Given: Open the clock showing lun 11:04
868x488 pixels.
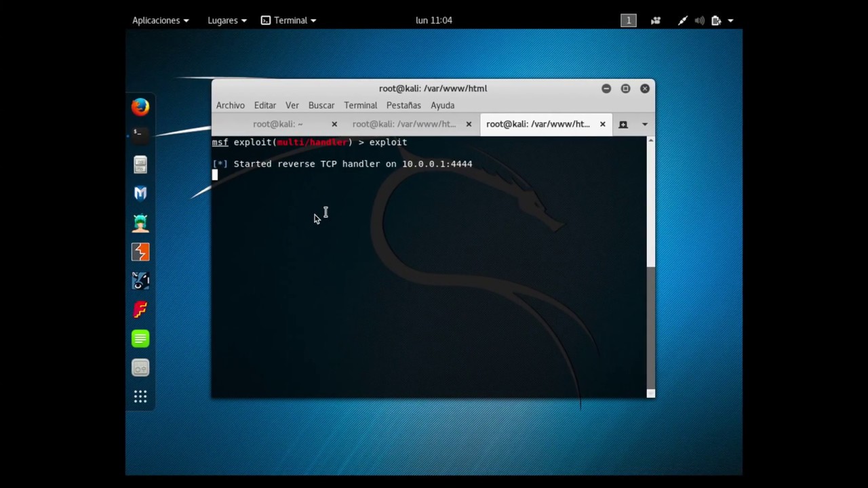Looking at the screenshot, I should (x=434, y=20).
